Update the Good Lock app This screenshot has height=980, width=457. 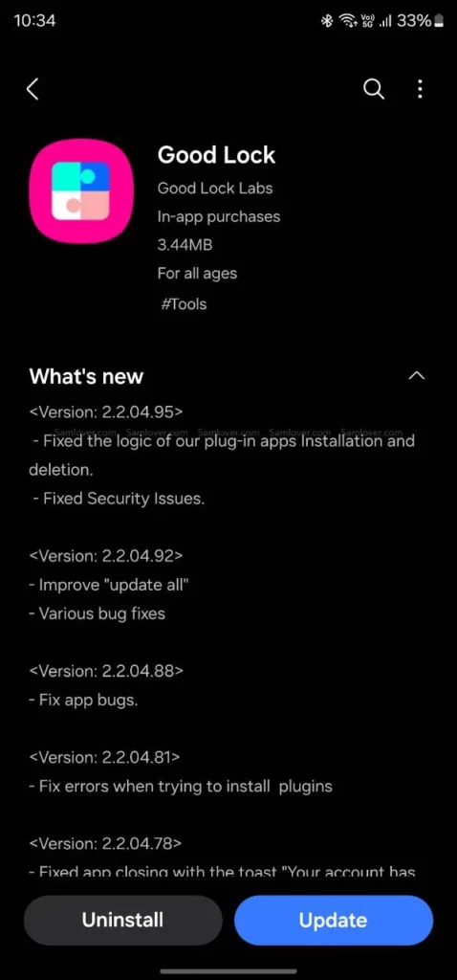click(334, 920)
